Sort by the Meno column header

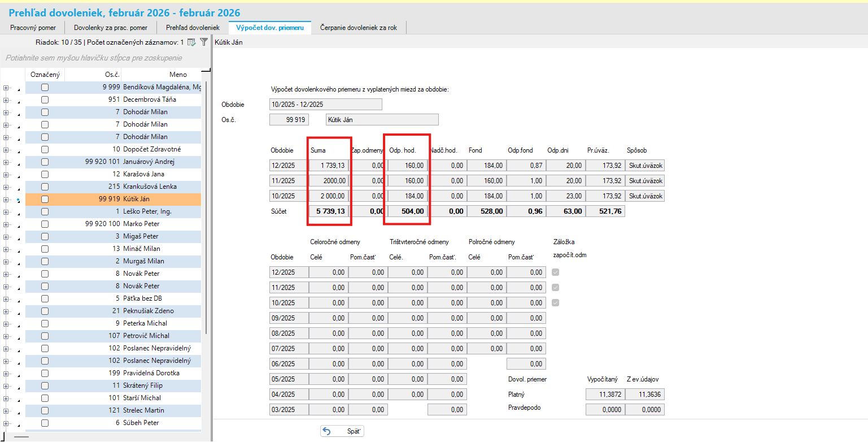[x=178, y=75]
